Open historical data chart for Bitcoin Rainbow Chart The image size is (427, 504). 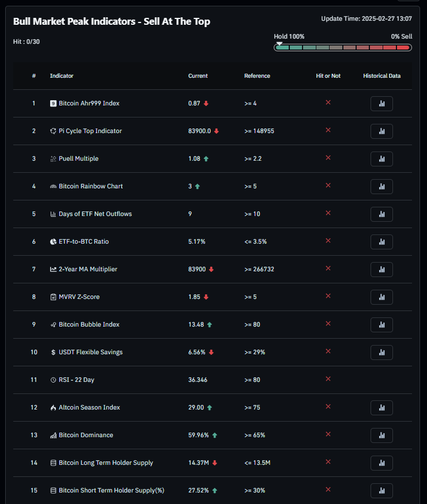pyautogui.click(x=381, y=187)
